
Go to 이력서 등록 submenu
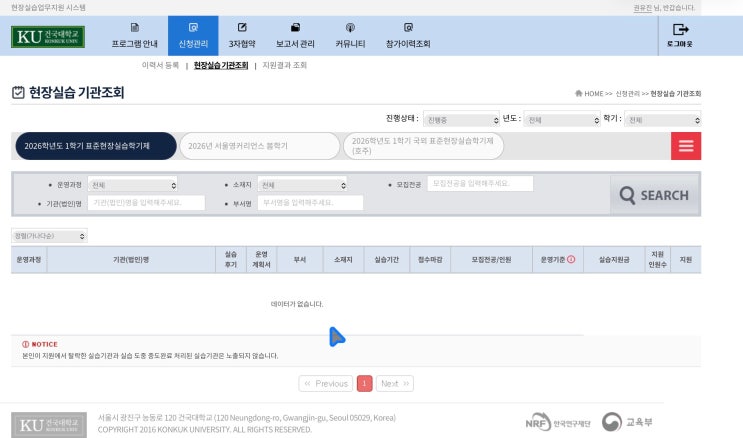tap(161, 65)
